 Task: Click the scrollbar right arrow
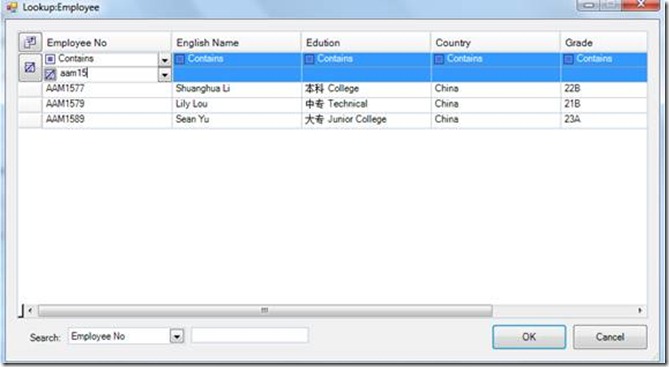tap(640, 310)
